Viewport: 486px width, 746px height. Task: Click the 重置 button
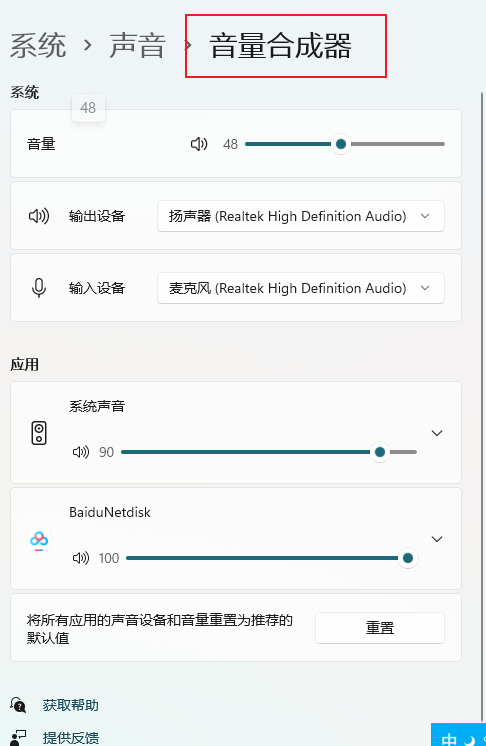379,628
